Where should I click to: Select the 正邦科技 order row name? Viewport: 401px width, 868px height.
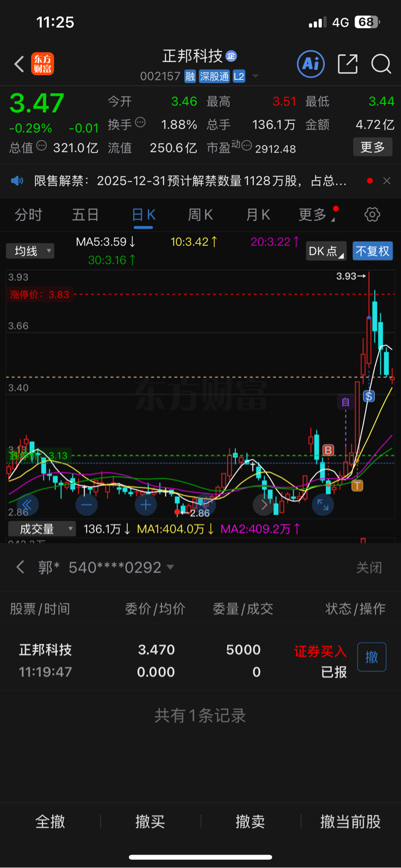45,650
